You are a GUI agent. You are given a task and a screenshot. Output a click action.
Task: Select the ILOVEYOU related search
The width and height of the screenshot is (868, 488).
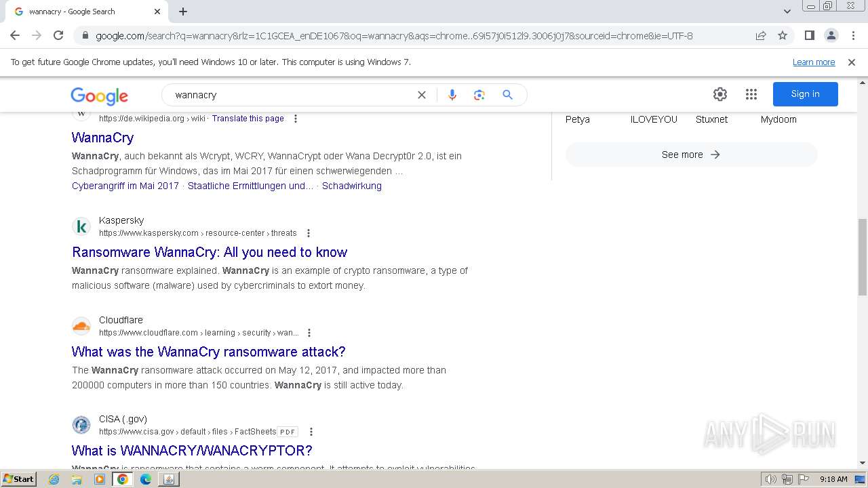[654, 119]
